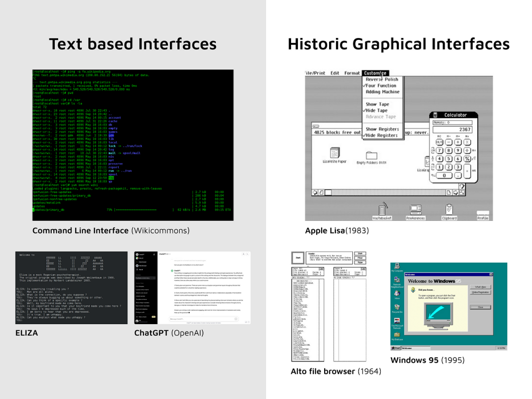This screenshot has height=399, width=532.
Task: Open the Network Neighborhood icon
Action: [x=397, y=283]
